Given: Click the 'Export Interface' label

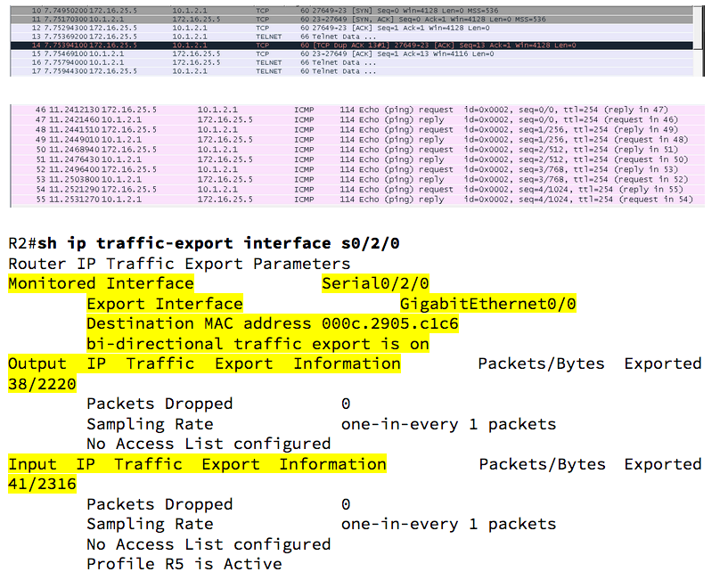Looking at the screenshot, I should tap(165, 304).
